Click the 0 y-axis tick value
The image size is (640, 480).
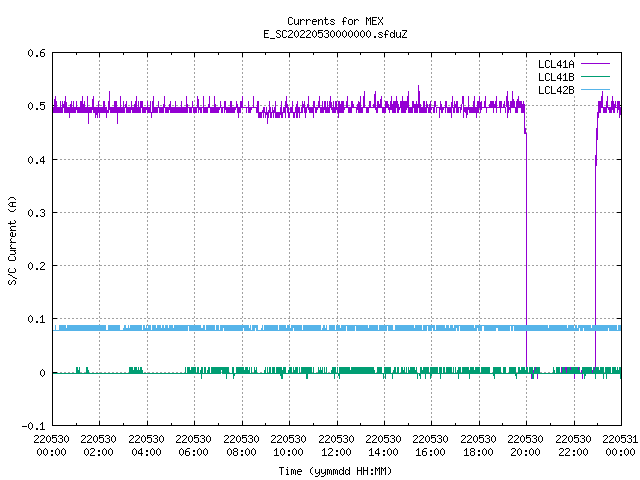tap(42, 373)
